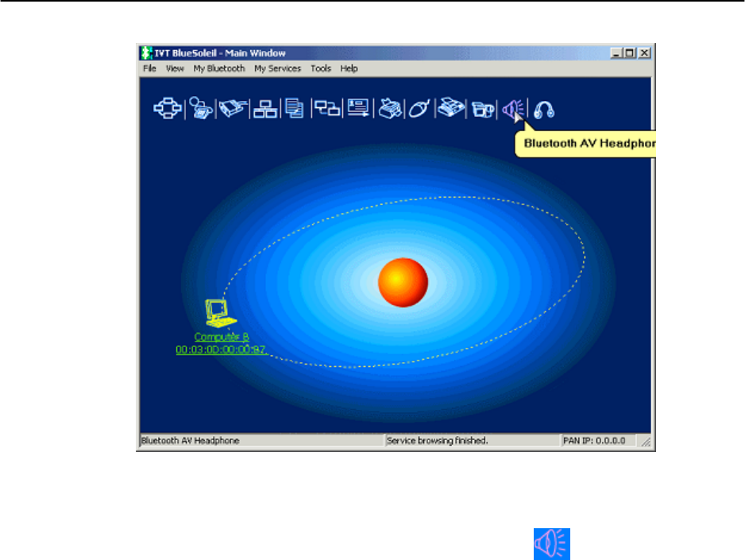
Task: Click the Basic Imaging camera icon
Action: 483,110
